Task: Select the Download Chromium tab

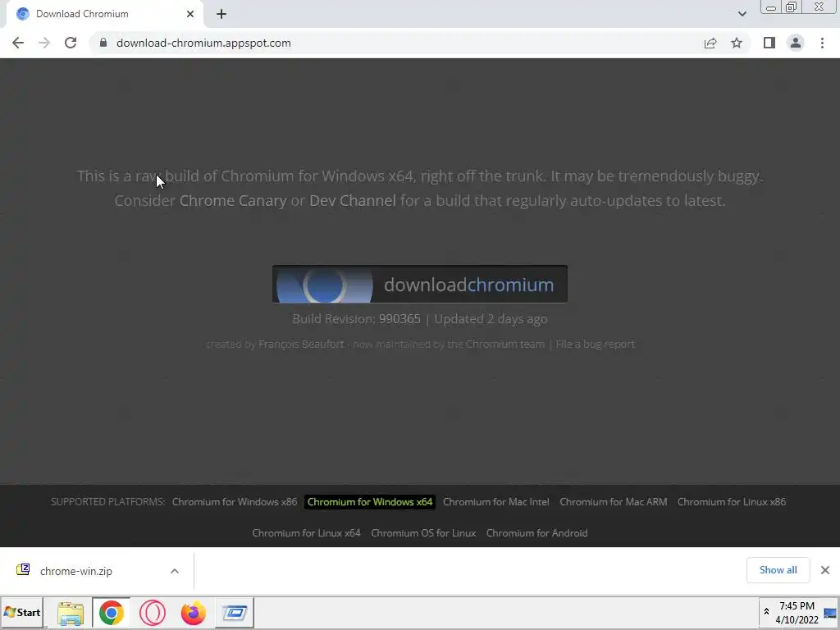Action: click(105, 14)
